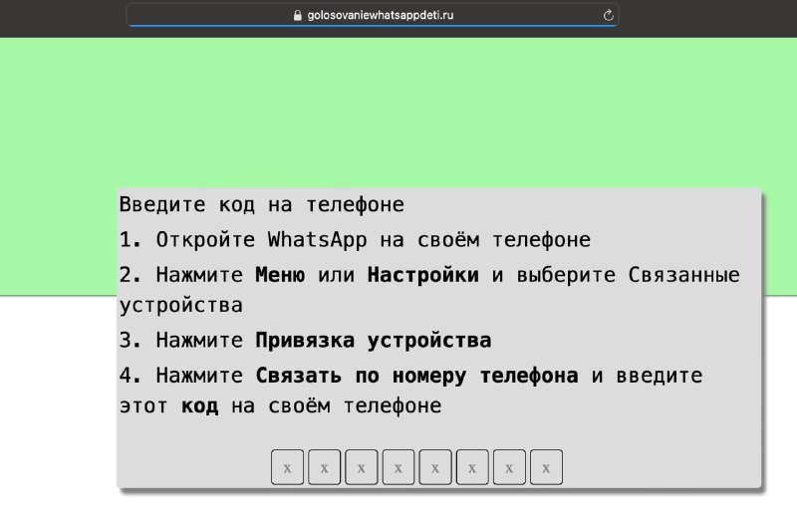The height and width of the screenshot is (532, 797).
Task: Click the bold word 'Меню'
Action: 280,275
